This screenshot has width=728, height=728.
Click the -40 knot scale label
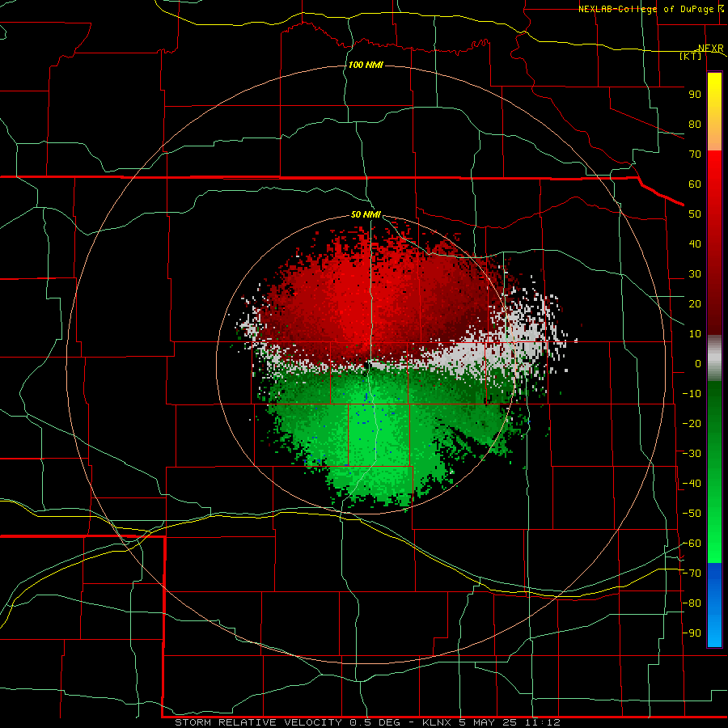pyautogui.click(x=692, y=484)
